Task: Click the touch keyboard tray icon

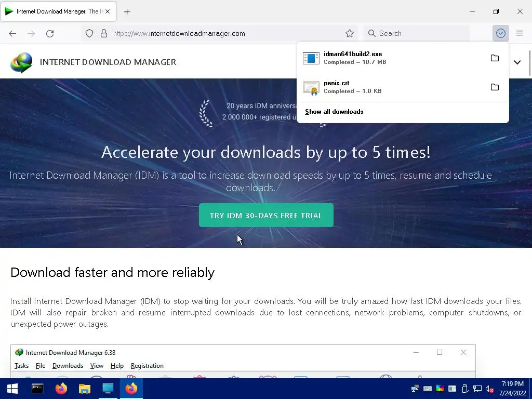Action: point(428,389)
